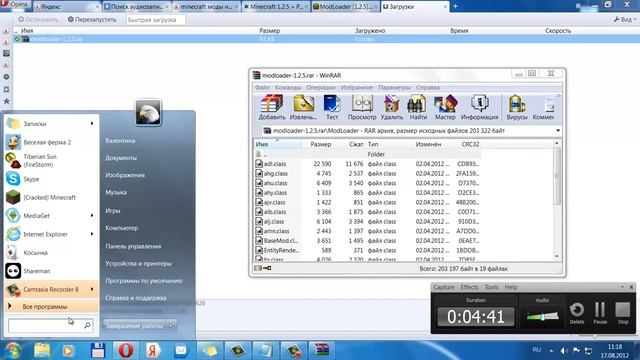The width and height of the screenshot is (640, 360).
Task: Open Opera from the taskbar
Action: point(126,350)
